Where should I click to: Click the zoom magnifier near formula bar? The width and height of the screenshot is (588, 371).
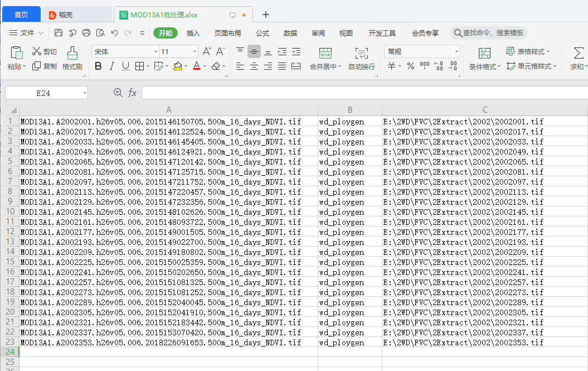coord(118,93)
